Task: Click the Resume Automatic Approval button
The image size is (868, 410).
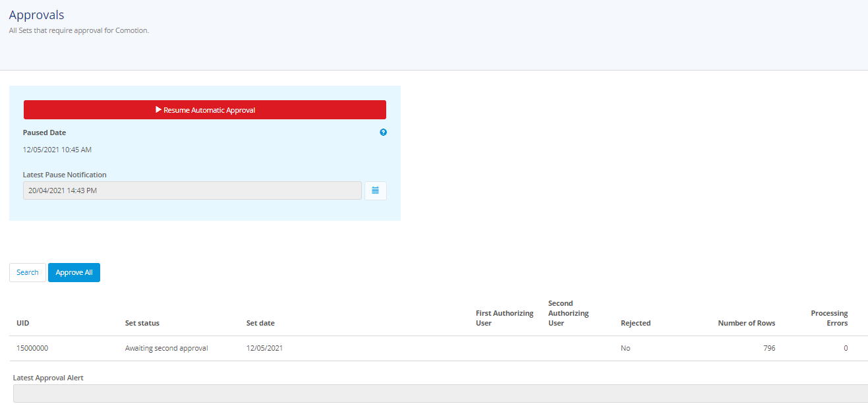Action: point(205,110)
